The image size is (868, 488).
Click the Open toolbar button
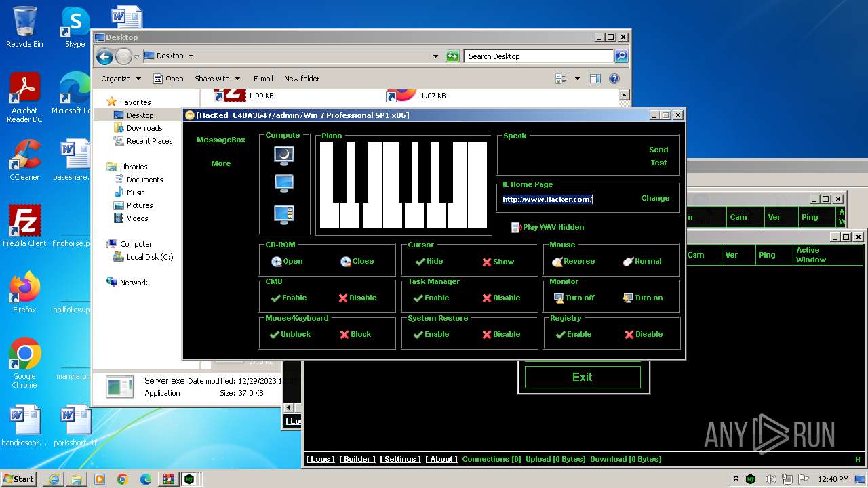168,79
